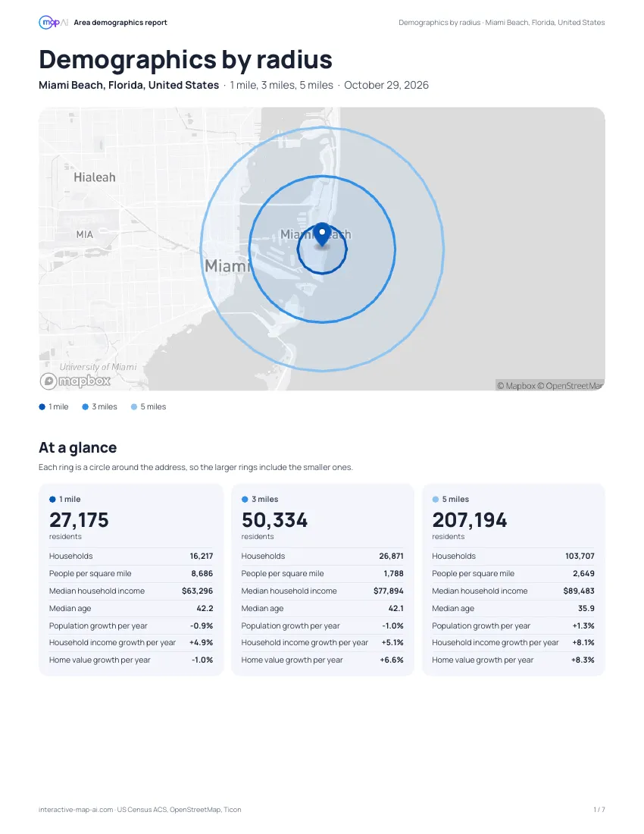The image size is (644, 834).
Task: Click the interactive-map-ai.com footer text
Action: tap(76, 810)
